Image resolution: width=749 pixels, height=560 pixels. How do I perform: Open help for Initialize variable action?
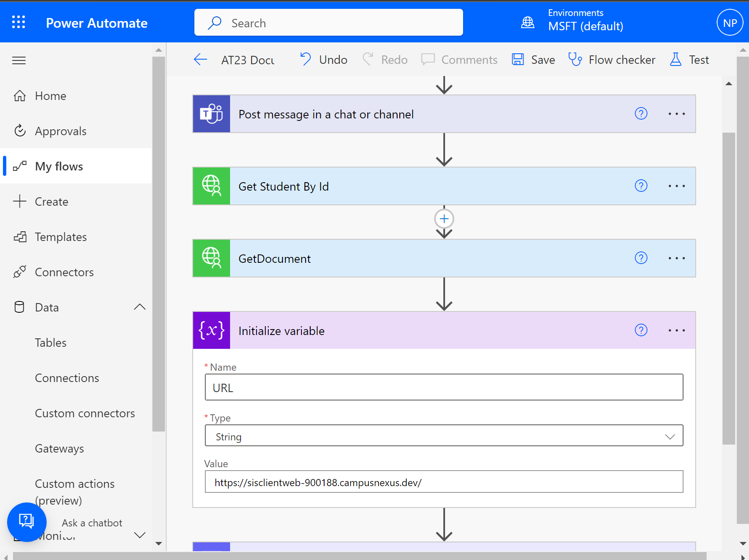(x=641, y=330)
